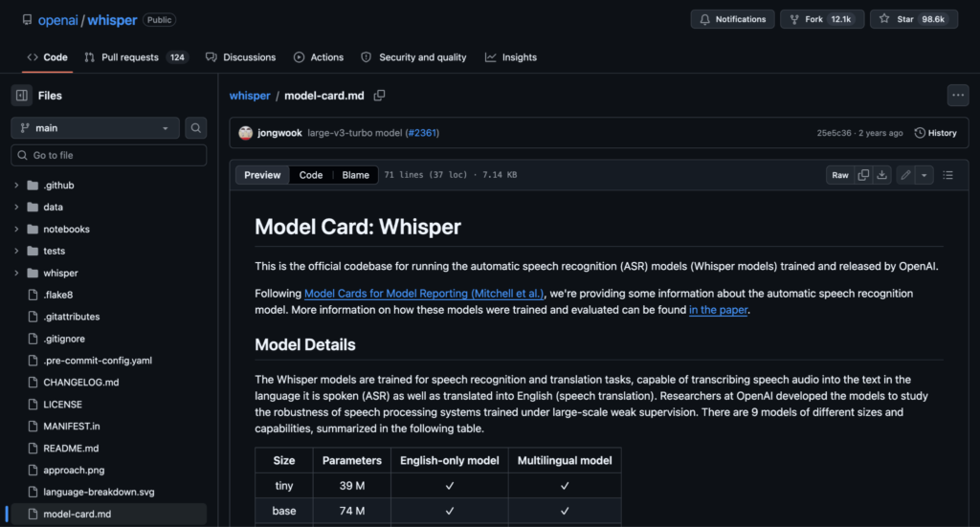Open pull request #2361 link
This screenshot has width=980, height=527.
click(x=422, y=133)
